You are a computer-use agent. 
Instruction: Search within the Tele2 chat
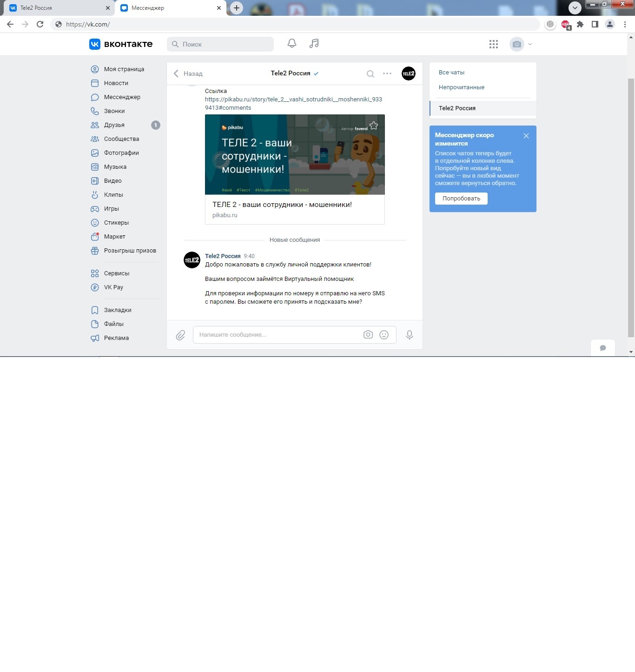click(370, 73)
